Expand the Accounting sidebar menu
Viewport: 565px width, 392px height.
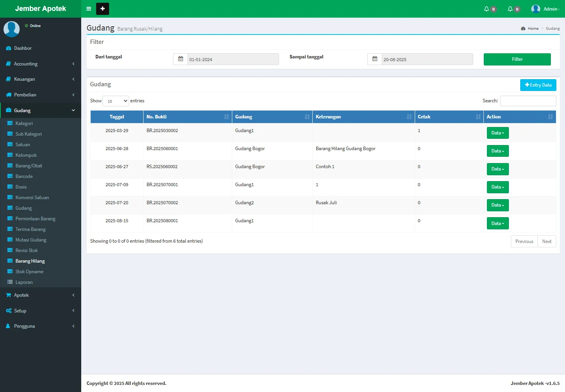point(40,64)
